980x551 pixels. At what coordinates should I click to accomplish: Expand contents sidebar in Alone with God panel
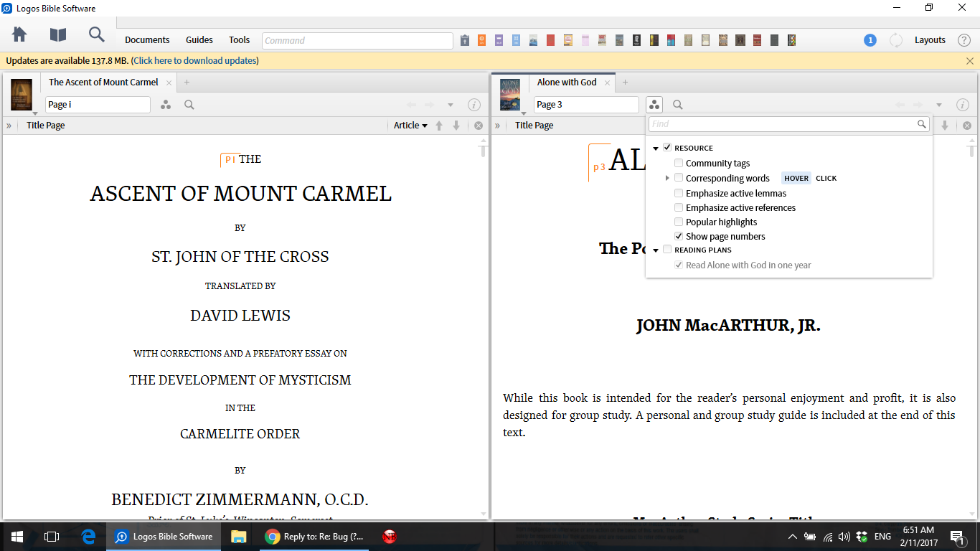tap(497, 126)
